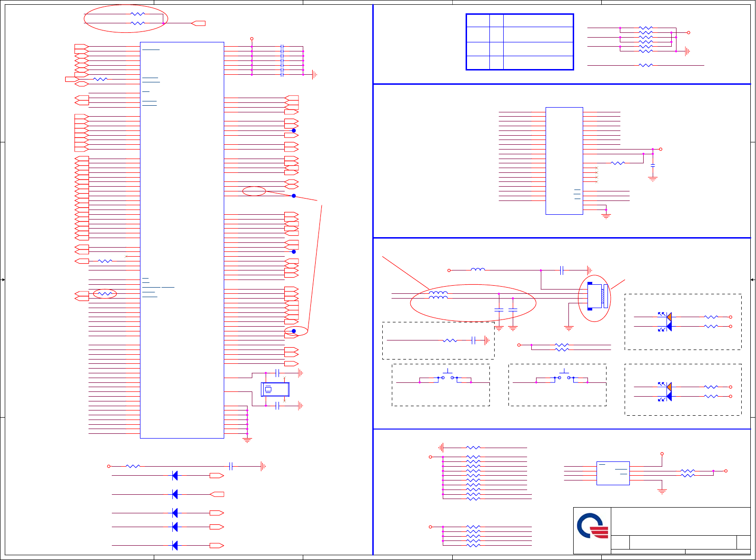The image size is (756, 560).
Task: Select the lone resistor below the resistor network
Action: pyautogui.click(x=646, y=65)
